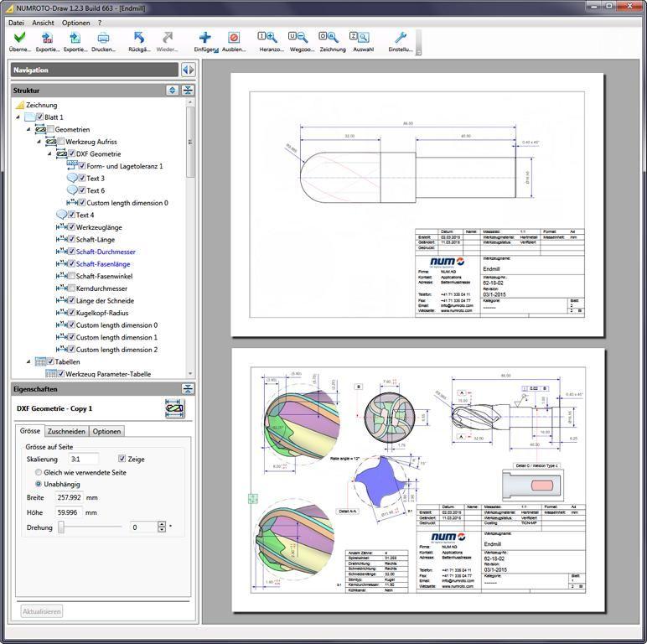Click the Aktualisieren button

tap(42, 611)
